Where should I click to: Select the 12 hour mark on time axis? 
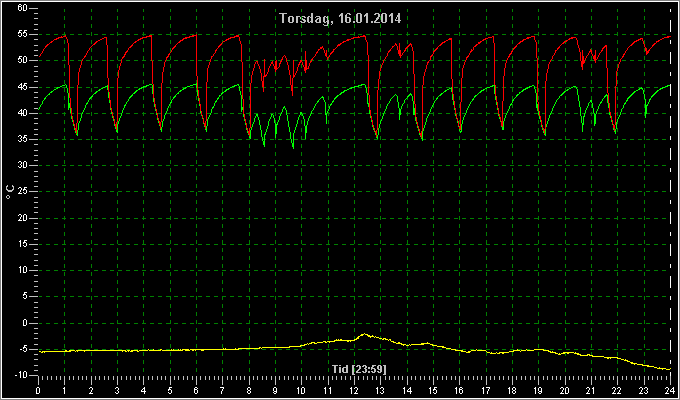(354, 390)
